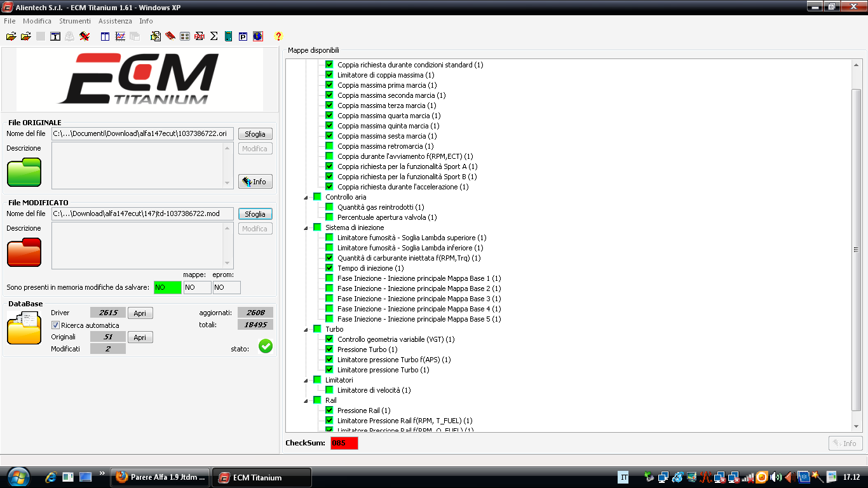This screenshot has width=868, height=488.
Task: Click the crossed-out chip toolbar icon
Action: tap(85, 37)
